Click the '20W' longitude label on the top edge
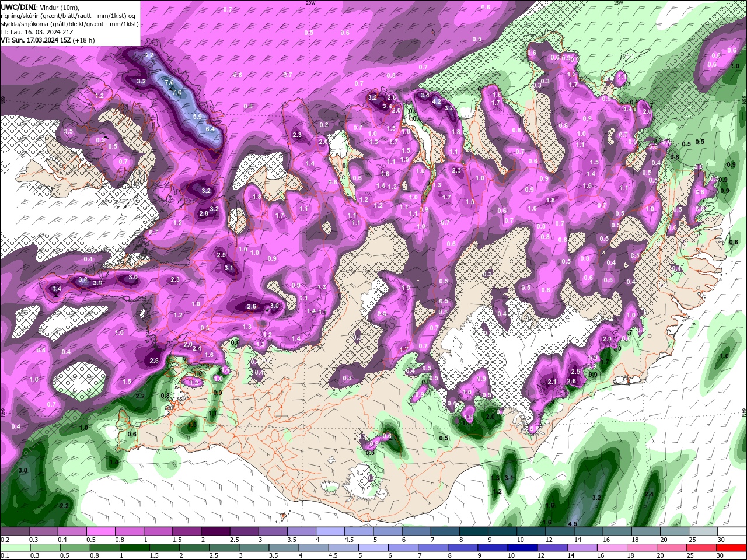 coord(310,3)
